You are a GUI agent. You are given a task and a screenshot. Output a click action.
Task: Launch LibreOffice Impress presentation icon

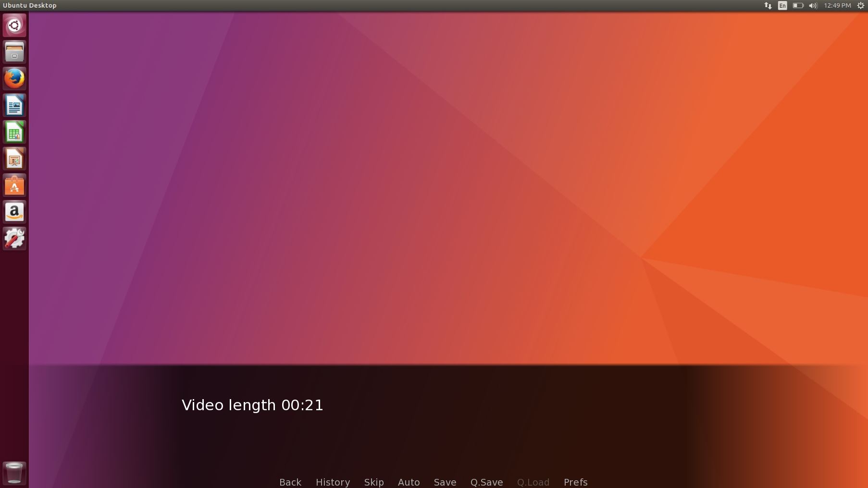click(14, 159)
